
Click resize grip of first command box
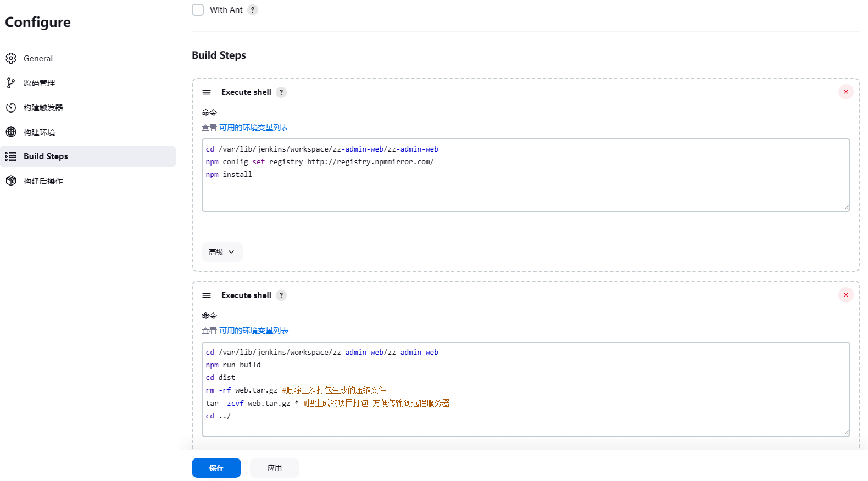(x=847, y=208)
